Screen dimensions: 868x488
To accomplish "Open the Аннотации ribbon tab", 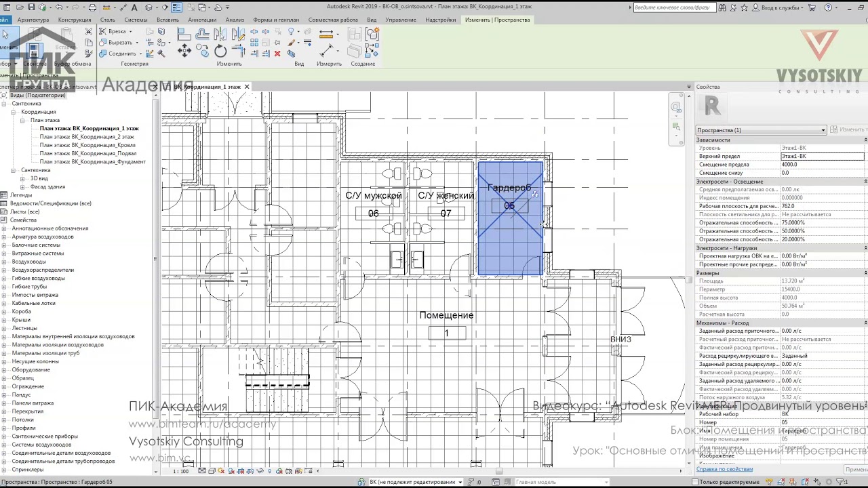I will click(202, 20).
